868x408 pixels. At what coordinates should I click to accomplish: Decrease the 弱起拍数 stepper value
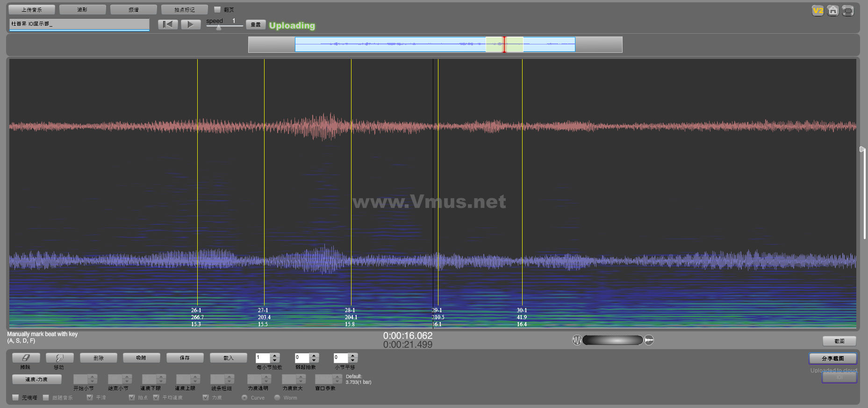click(x=314, y=360)
